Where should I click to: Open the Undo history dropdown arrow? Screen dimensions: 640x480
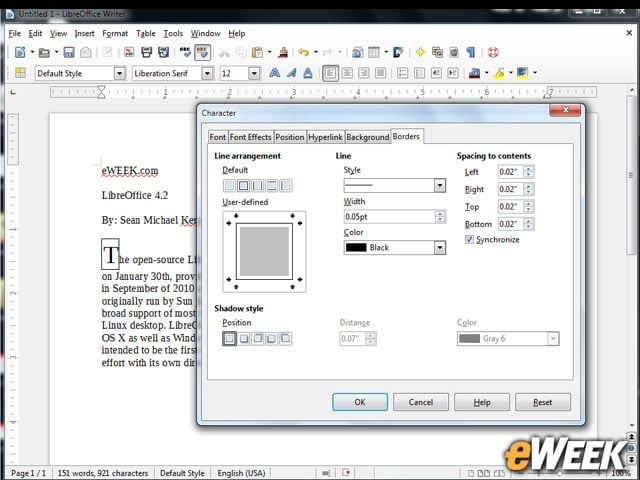pos(316,52)
